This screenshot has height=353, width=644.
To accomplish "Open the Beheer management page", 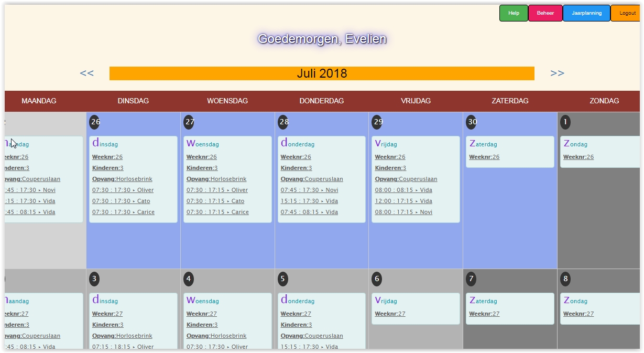I will coord(545,13).
